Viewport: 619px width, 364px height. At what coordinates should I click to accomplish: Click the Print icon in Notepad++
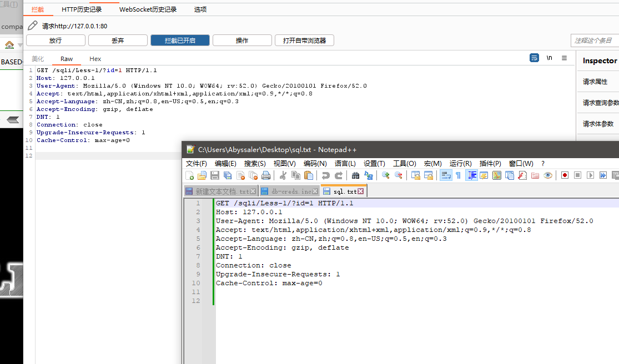tap(266, 175)
